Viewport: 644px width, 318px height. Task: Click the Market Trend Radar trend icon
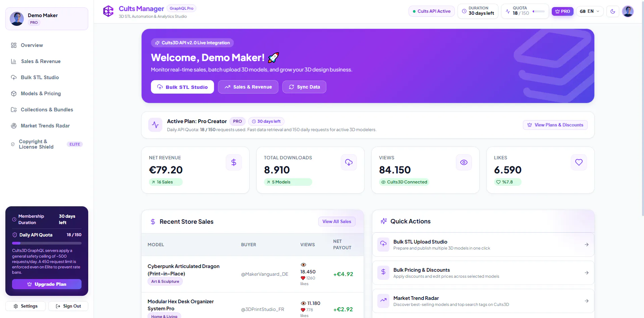pos(383,301)
